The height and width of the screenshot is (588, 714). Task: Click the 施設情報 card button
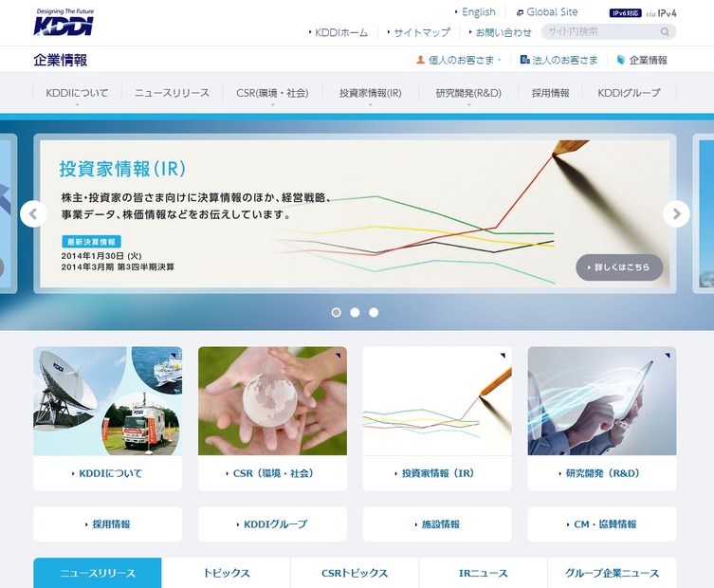click(x=437, y=524)
